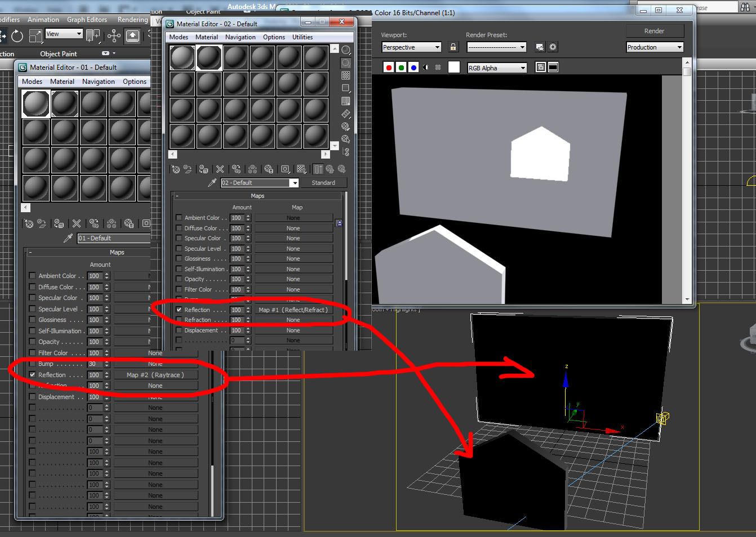
Task: Enable Diffuse Color checkbox in 02 - Default maps
Action: [x=179, y=228]
